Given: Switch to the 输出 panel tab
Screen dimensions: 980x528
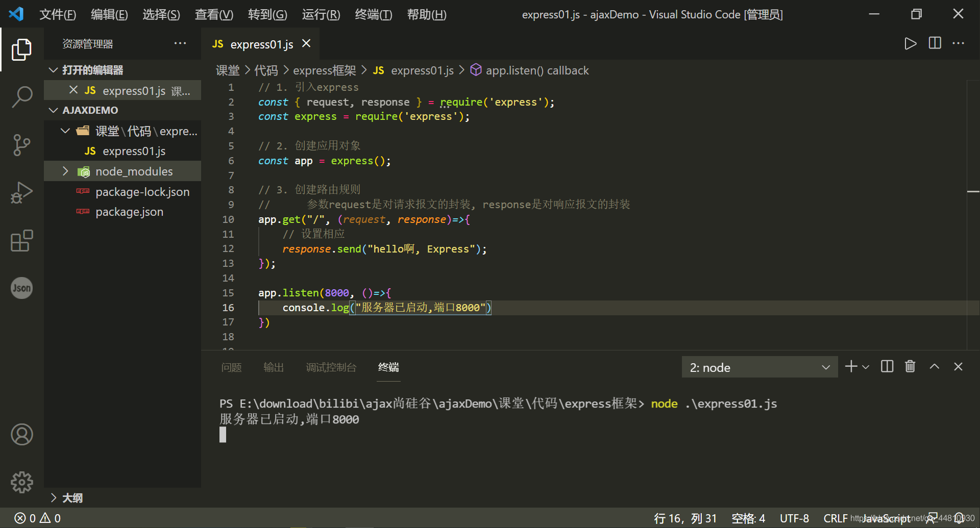Looking at the screenshot, I should (274, 367).
